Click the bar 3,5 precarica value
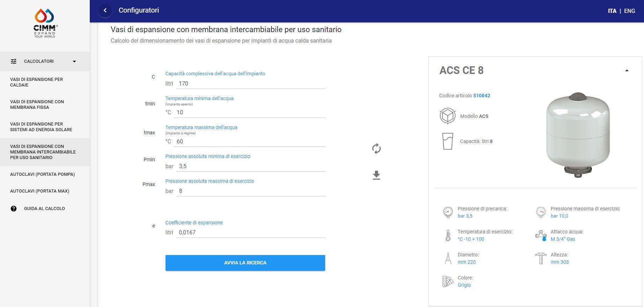The width and height of the screenshot is (644, 307). (x=465, y=216)
